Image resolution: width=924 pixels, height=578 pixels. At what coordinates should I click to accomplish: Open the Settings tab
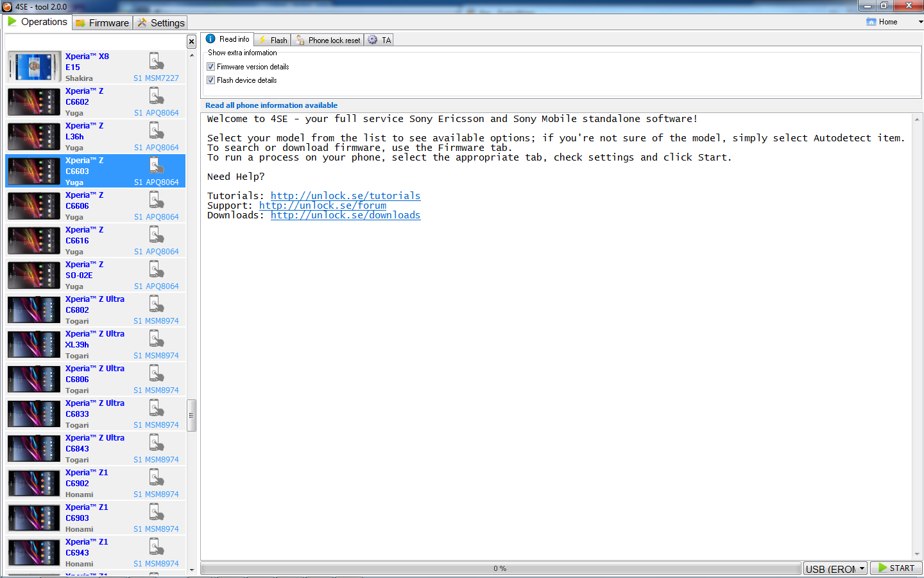coord(160,23)
